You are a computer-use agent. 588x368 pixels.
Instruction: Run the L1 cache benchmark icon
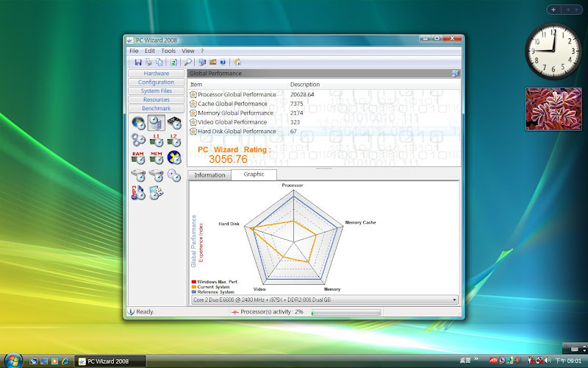[x=156, y=140]
